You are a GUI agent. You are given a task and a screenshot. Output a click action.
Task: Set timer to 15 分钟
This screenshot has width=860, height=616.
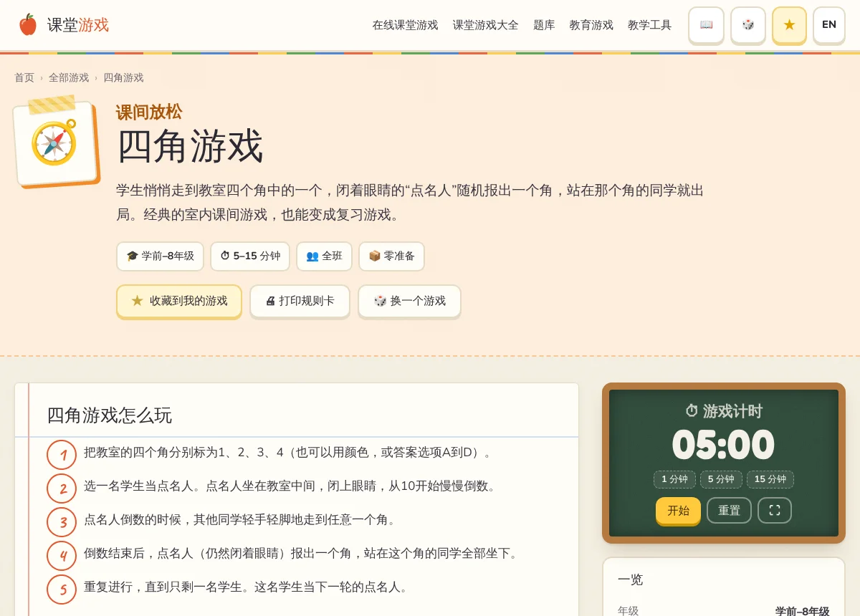coord(770,479)
